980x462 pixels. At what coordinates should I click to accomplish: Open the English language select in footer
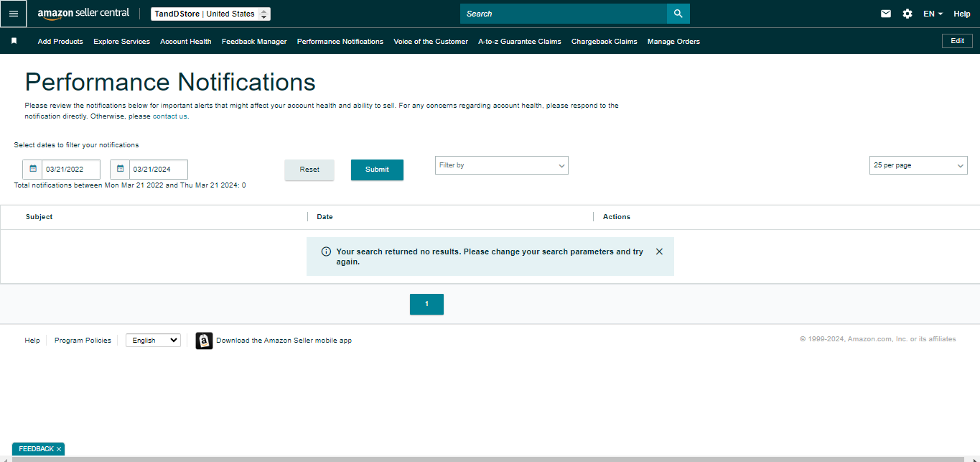coord(153,341)
